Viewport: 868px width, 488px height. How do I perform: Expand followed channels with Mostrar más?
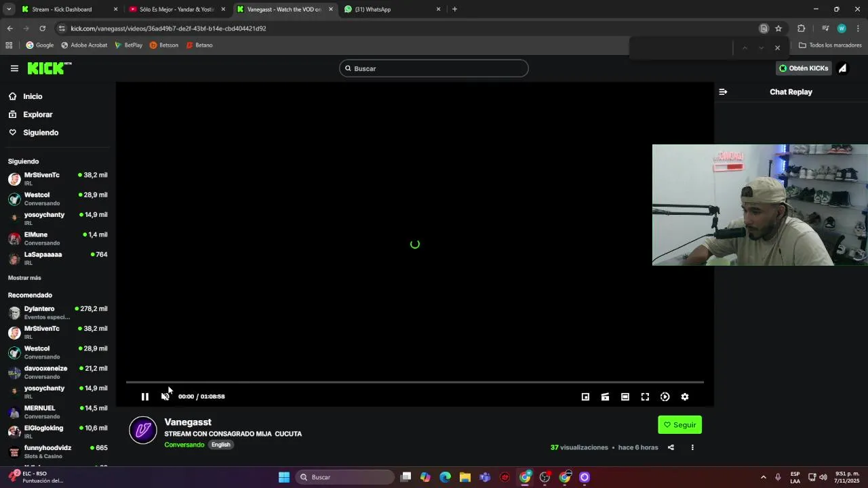pos(24,278)
